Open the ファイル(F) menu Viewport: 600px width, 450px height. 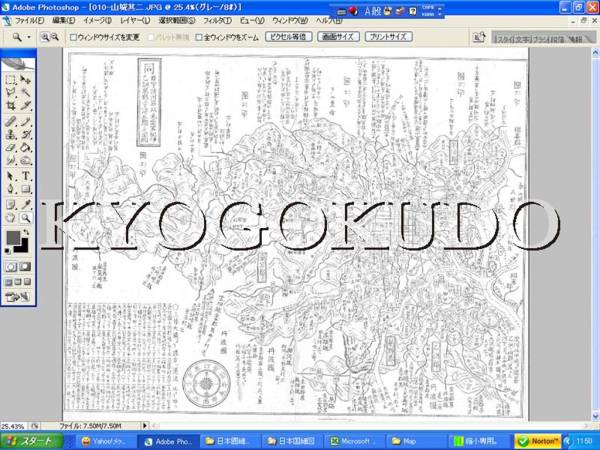[29, 21]
